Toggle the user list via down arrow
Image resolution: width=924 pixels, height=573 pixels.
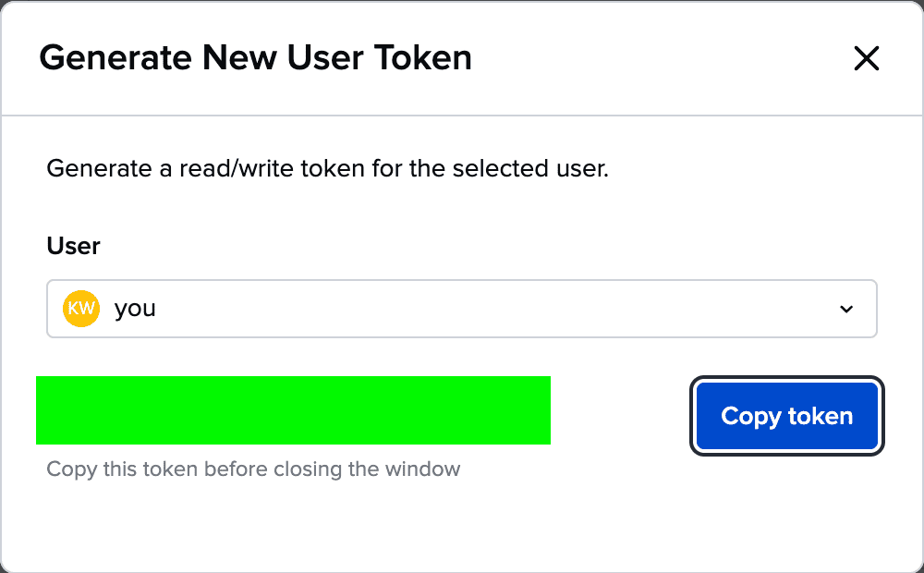(x=846, y=309)
